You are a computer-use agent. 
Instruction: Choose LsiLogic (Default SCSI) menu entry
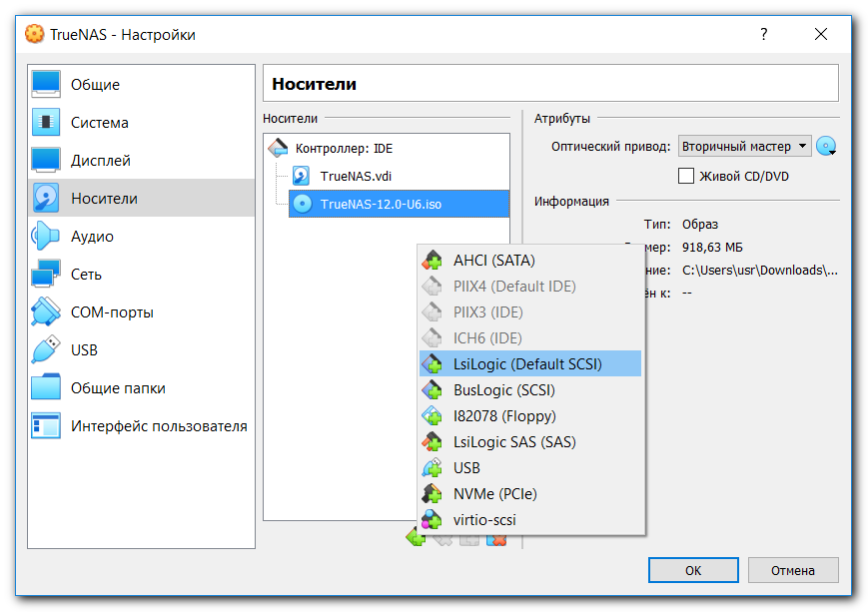(x=527, y=364)
